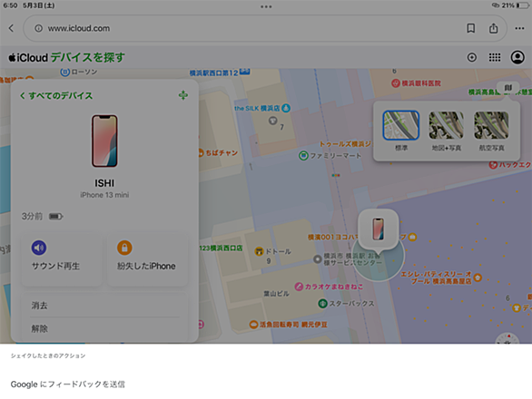Click the iPhone 13 mini model text
532x399 pixels.
[104, 195]
